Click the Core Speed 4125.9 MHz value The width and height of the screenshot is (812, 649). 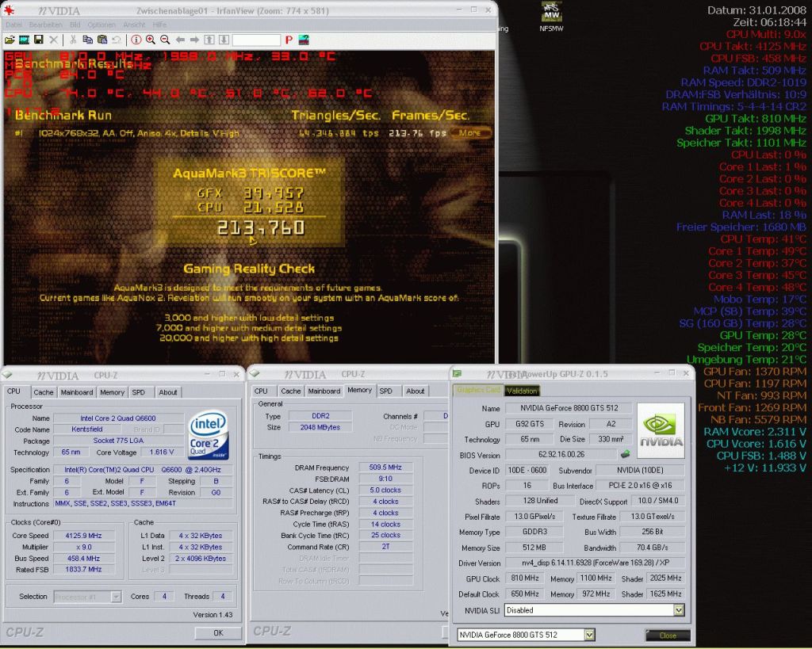pos(83,536)
